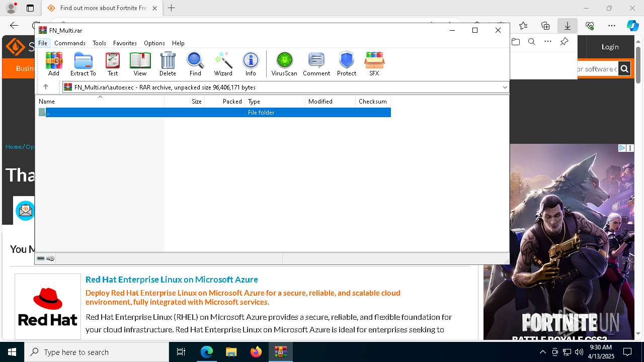The width and height of the screenshot is (644, 362).
Task: Click the Extract To toolbar icon
Action: (x=83, y=64)
